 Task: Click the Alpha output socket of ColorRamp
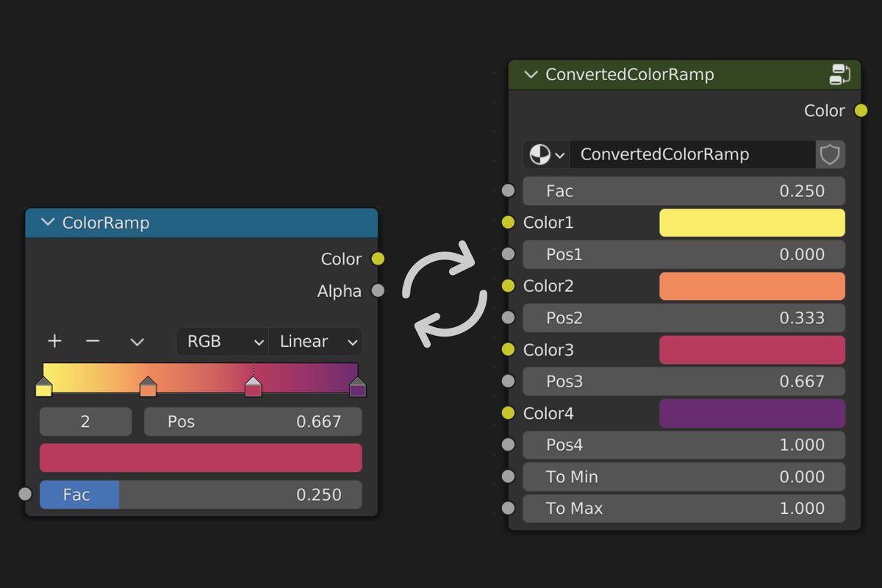[x=378, y=290]
